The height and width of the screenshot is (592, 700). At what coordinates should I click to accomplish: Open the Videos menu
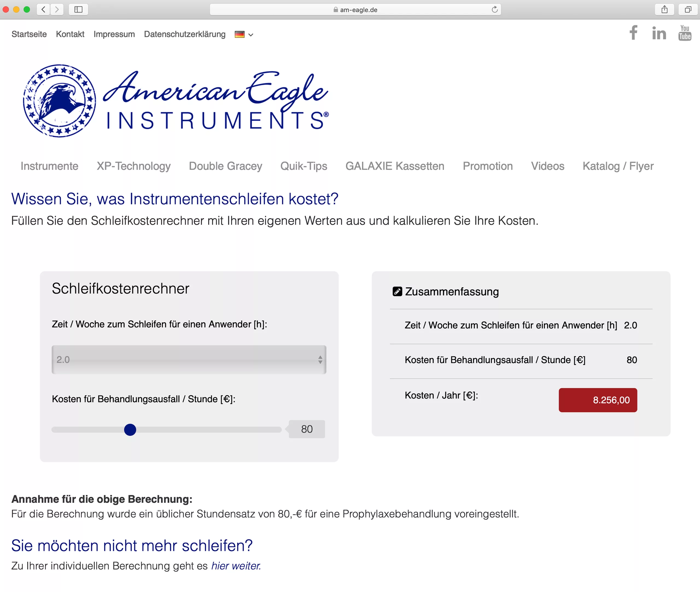coord(548,166)
